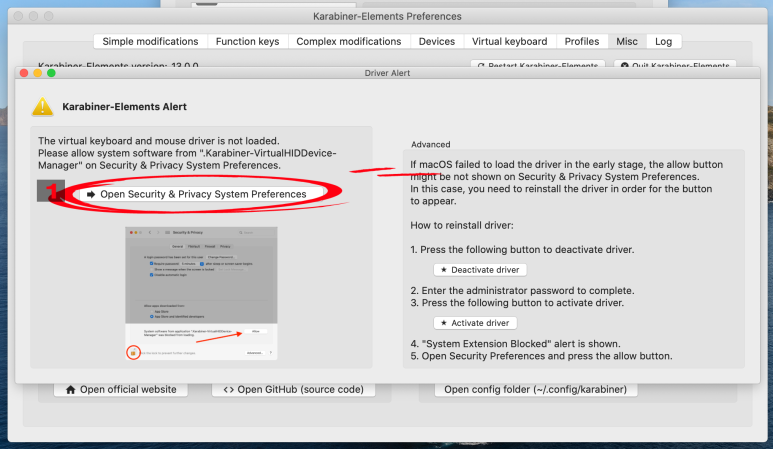Click the star icon on Activate driver
The image size is (773, 449).
444,323
